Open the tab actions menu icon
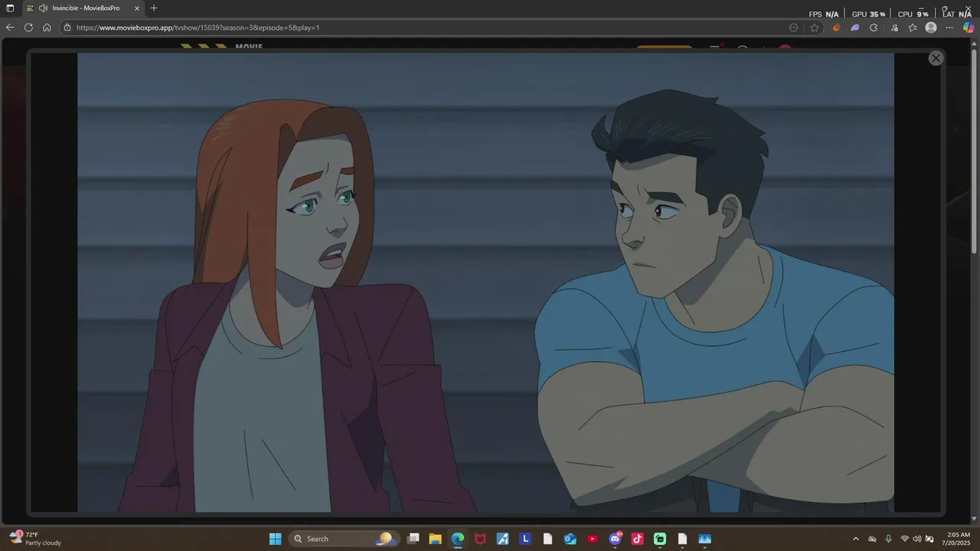Screen dimensions: 980x551 (10, 8)
